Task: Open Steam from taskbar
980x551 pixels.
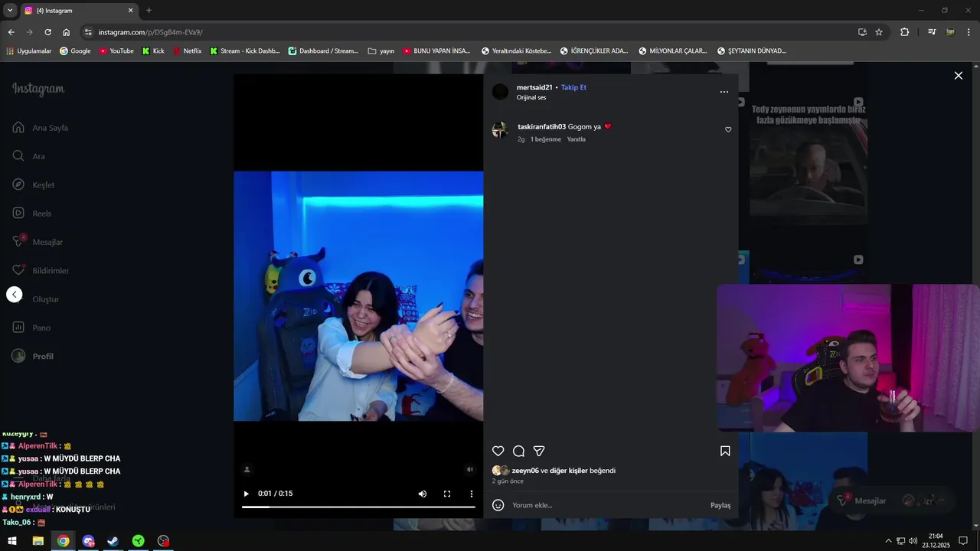Action: coord(113,541)
